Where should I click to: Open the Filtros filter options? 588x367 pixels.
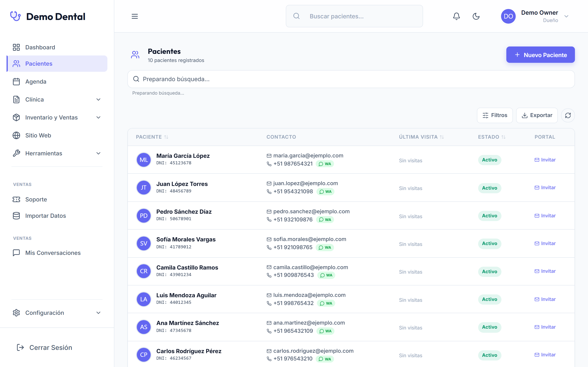tap(495, 115)
